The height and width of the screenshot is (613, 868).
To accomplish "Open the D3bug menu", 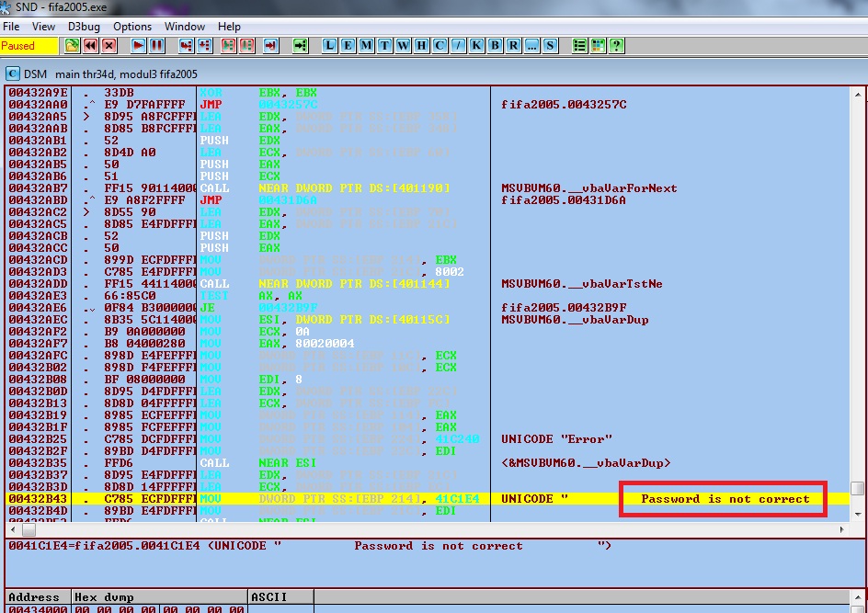I will 86,27.
